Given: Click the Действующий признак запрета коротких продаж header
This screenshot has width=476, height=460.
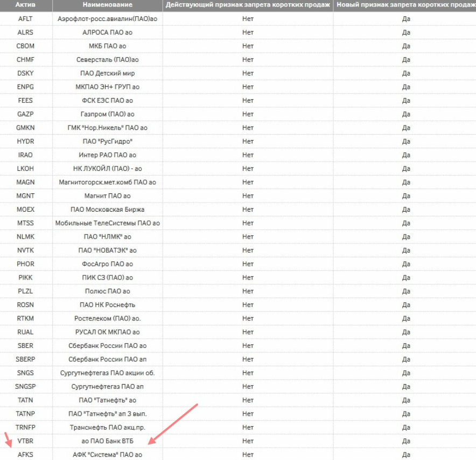Looking at the screenshot, I should click(248, 5).
